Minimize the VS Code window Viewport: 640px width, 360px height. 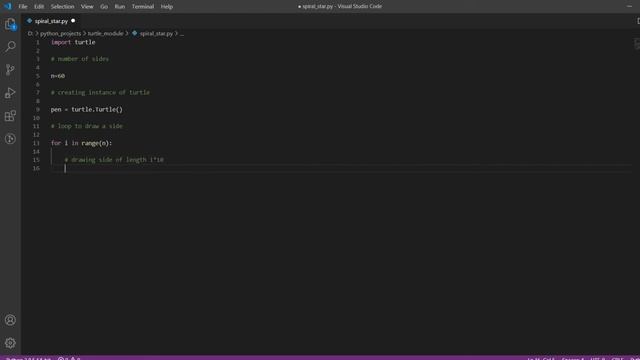pos(629,6)
